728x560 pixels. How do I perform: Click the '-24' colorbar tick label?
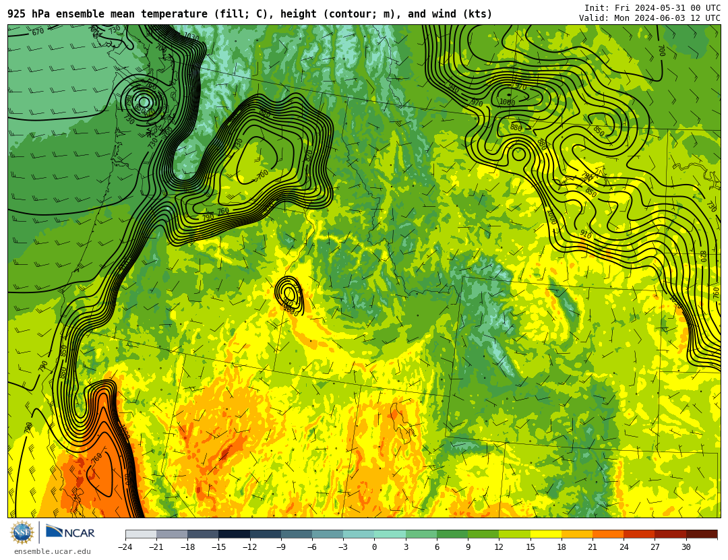pyautogui.click(x=125, y=547)
